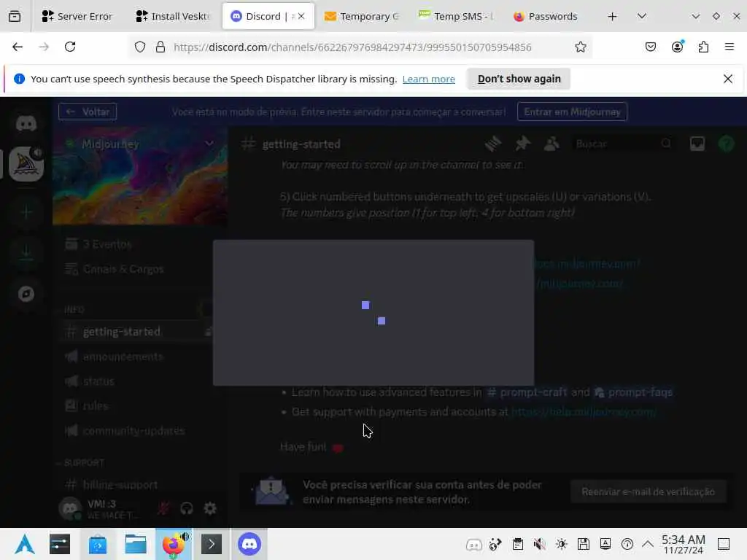View site security lock info
The height and width of the screenshot is (560, 747).
tap(160, 47)
